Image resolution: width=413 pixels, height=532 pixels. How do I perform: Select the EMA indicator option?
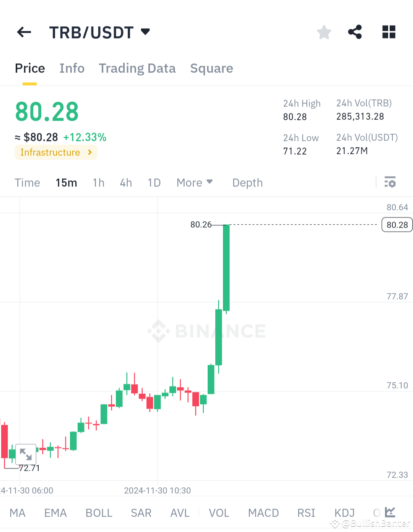(x=55, y=513)
